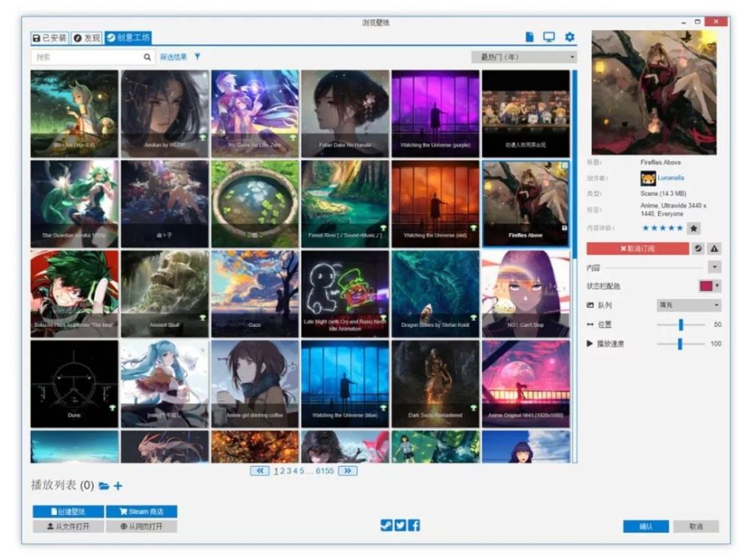
Task: Open the Lunanella author link
Action: click(671, 178)
